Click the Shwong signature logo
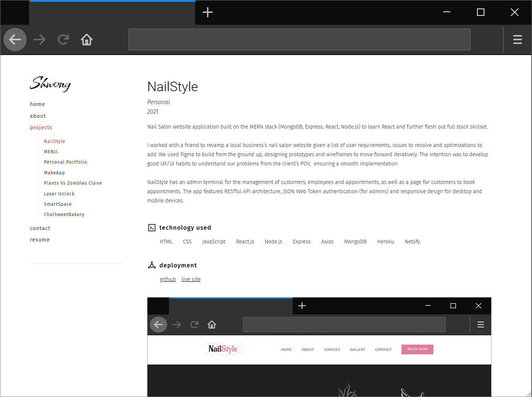Image resolution: width=532 pixels, height=397 pixels. point(50,84)
